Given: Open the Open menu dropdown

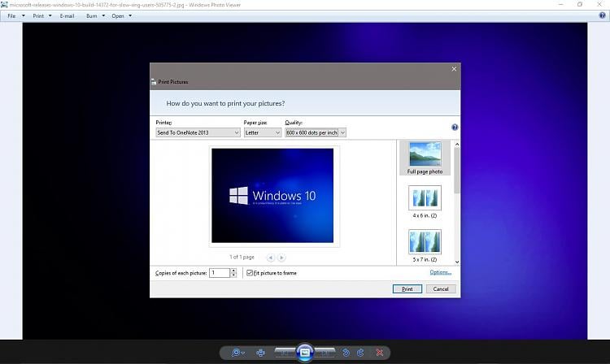Looking at the screenshot, I should point(122,16).
